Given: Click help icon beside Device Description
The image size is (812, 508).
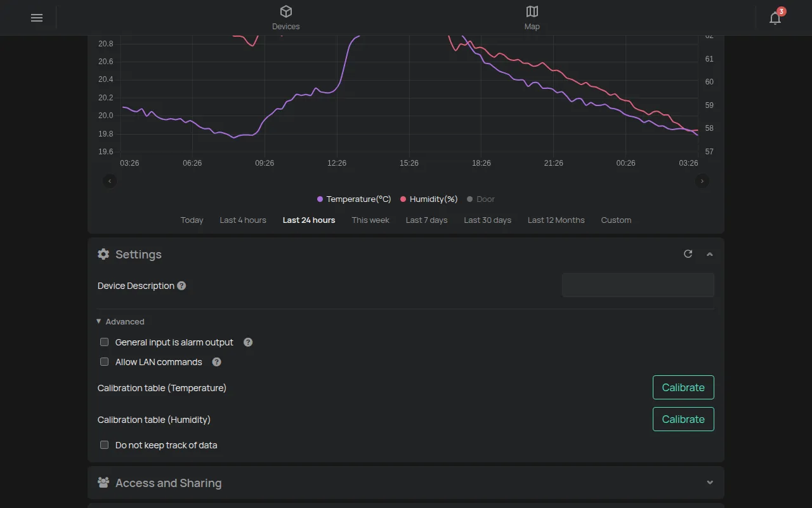Looking at the screenshot, I should [x=181, y=286].
